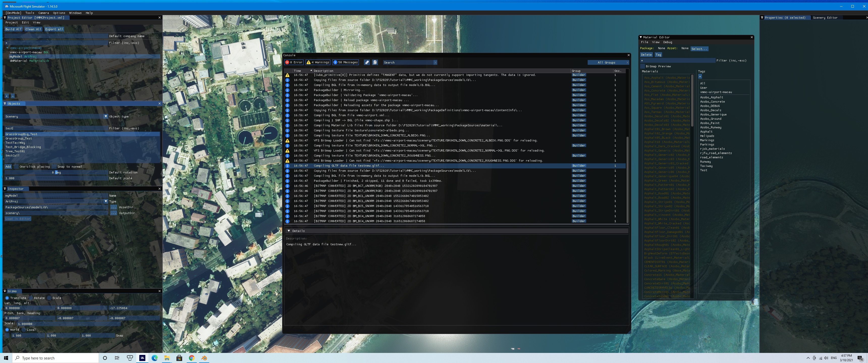Open File Explorer from the taskbar
Image resolution: width=868 pixels, height=363 pixels.
coord(167,358)
